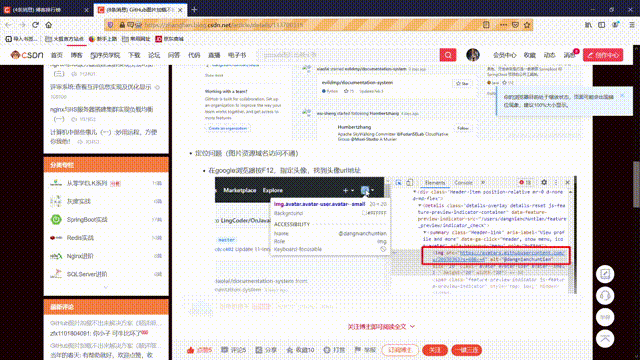The width and height of the screenshot is (640, 360).
Task: Go back with the browser back arrow
Action: tap(9, 25)
